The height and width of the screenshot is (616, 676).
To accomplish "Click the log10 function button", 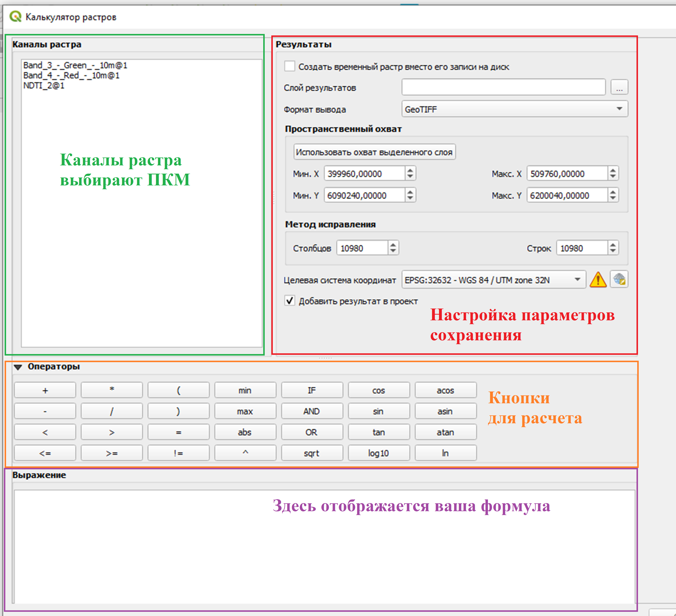I will pos(379,453).
